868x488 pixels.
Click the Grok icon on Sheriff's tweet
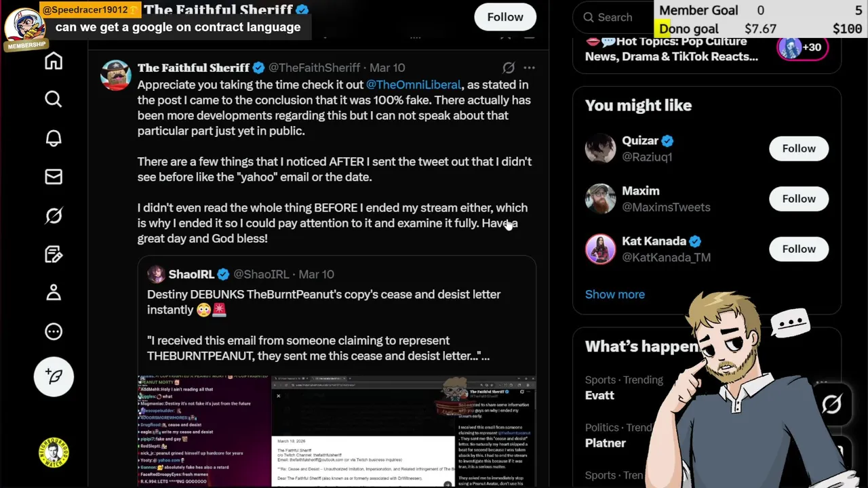(x=509, y=68)
